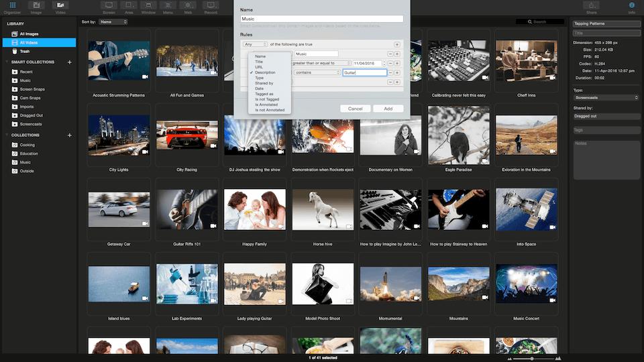This screenshot has width=644, height=362.
Task: Add a new smart collection with plus
Action: pyautogui.click(x=69, y=62)
